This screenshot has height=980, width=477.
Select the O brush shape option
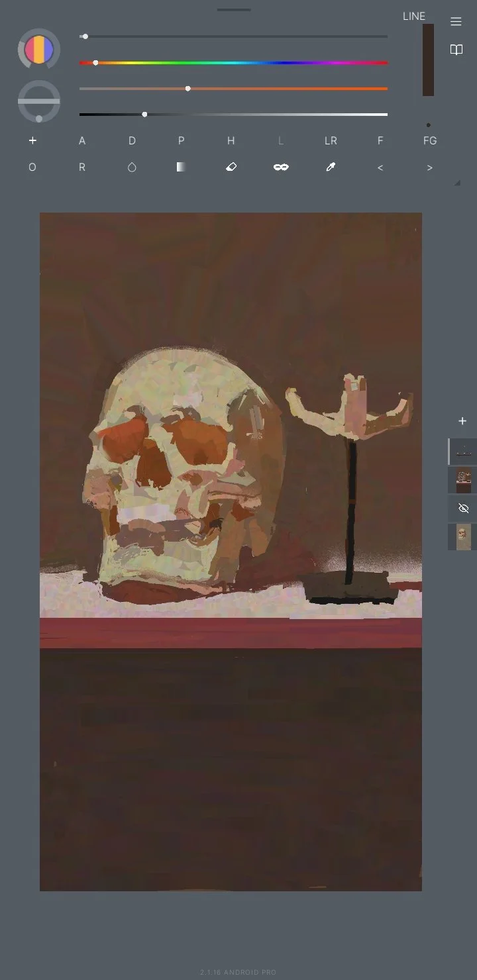pyautogui.click(x=32, y=168)
